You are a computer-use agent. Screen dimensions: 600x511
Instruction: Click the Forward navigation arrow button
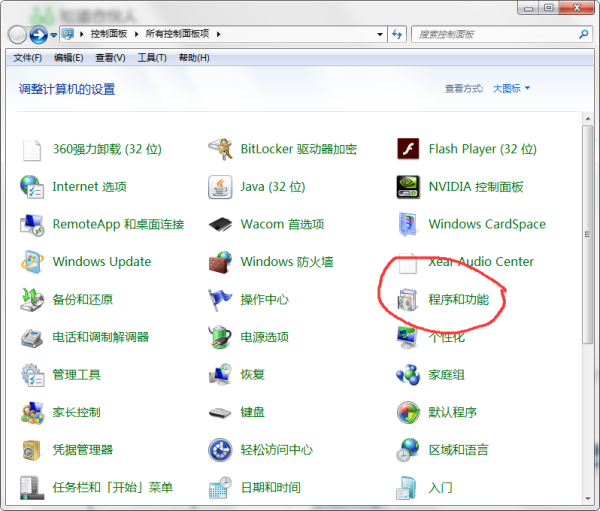(x=39, y=35)
